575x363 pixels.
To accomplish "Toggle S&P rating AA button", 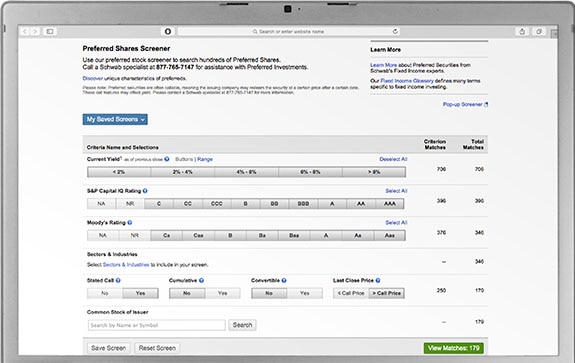I will [x=361, y=204].
